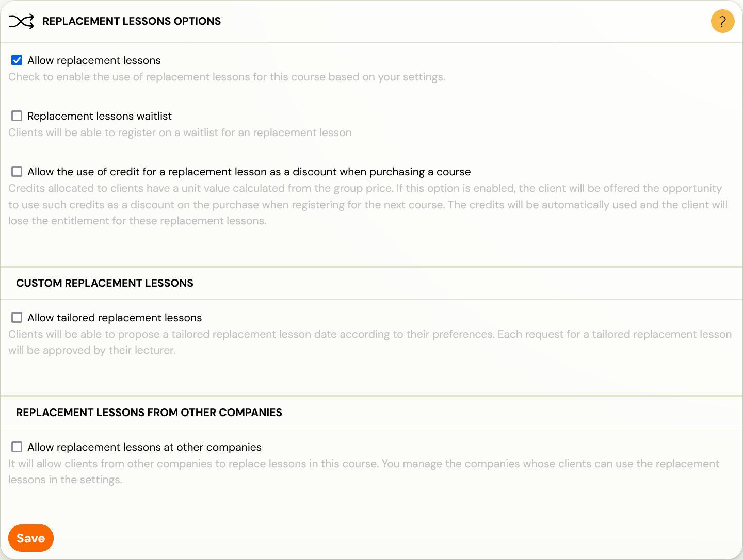Click the 'Replacement lessons waitlist' label text
This screenshot has width=743, height=560.
coord(100,116)
